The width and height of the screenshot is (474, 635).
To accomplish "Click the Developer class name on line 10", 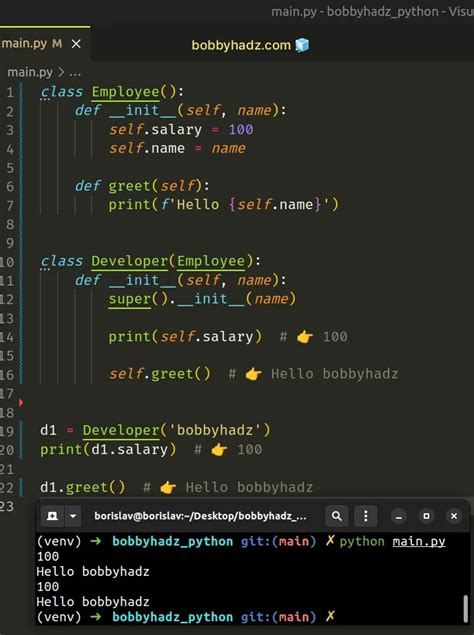I will (x=130, y=261).
